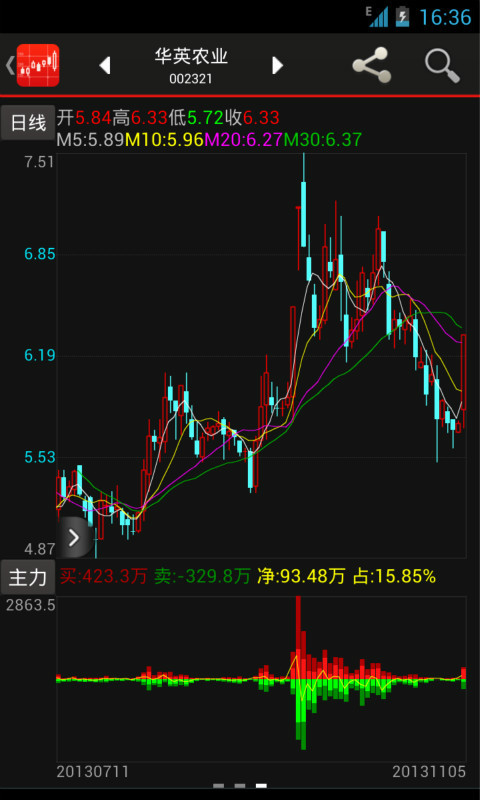480x800 pixels.
Task: Open the share icon
Action: [371, 65]
